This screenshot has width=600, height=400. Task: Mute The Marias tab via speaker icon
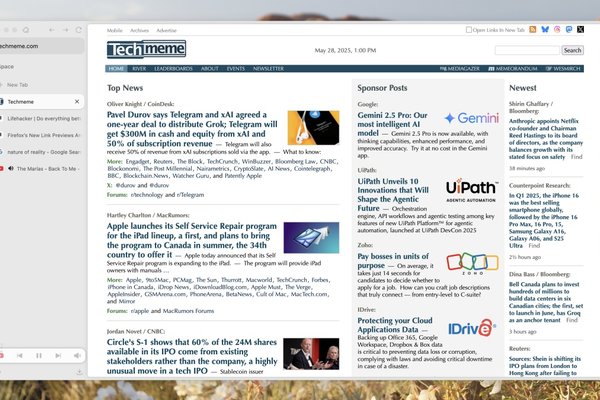[11, 168]
